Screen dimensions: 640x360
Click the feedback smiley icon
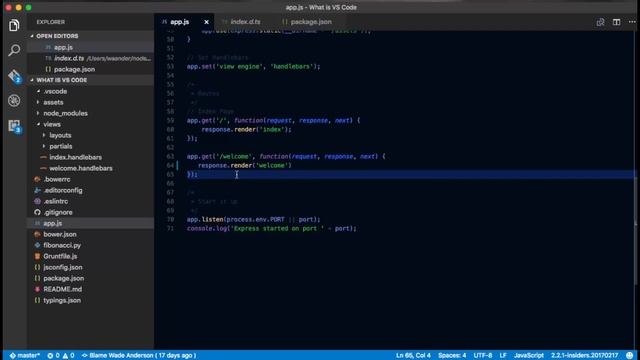(x=630, y=356)
